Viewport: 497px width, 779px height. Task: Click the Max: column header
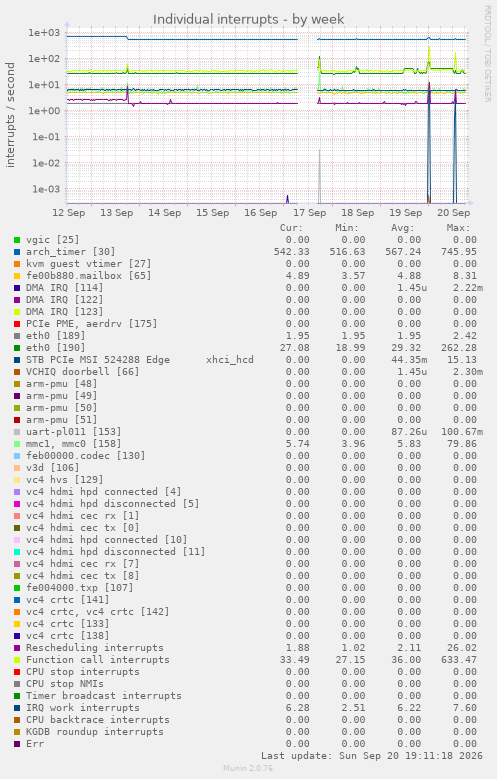click(458, 228)
